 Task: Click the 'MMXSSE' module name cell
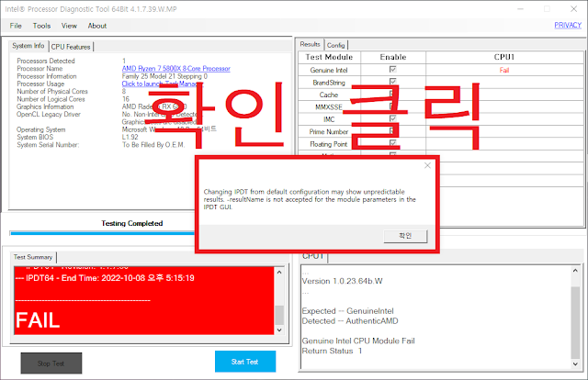(329, 107)
